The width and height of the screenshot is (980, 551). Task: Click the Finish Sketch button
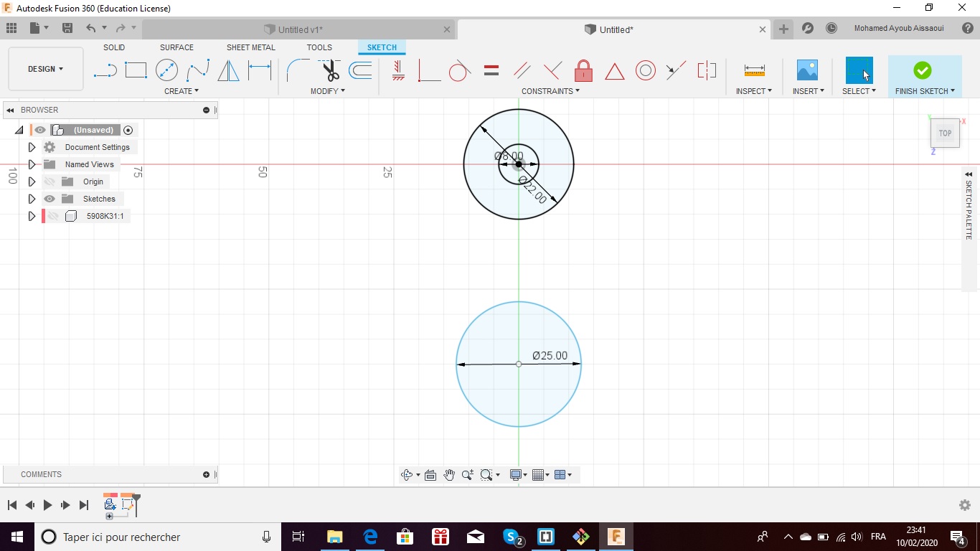pos(923,70)
